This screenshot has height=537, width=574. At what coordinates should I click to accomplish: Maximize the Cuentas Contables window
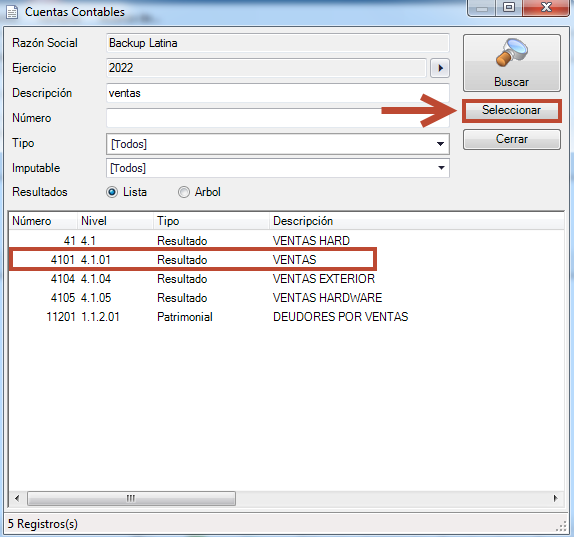(x=509, y=7)
